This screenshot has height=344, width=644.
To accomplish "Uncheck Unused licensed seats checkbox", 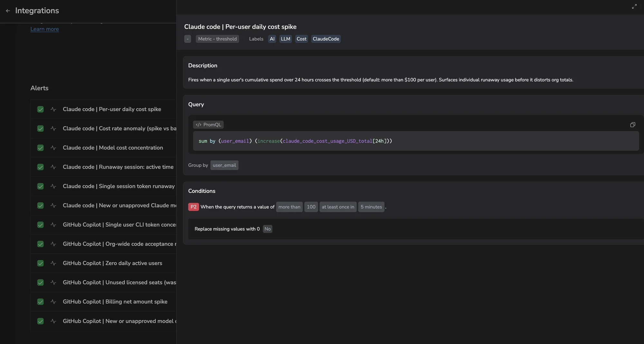I will pyautogui.click(x=40, y=282).
